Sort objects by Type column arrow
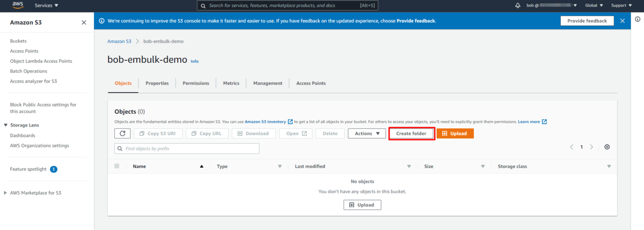 click(280, 167)
